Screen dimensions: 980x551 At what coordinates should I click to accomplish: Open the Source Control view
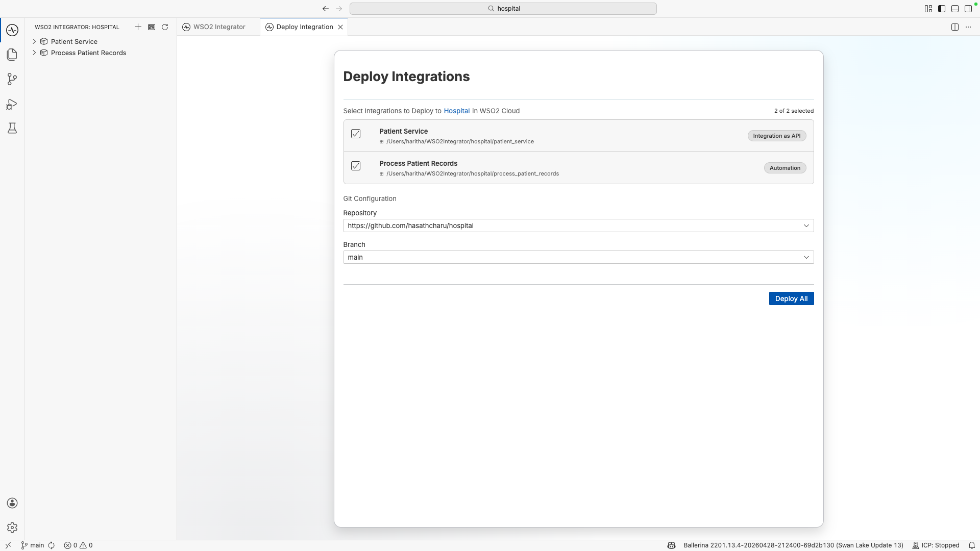[x=12, y=79]
